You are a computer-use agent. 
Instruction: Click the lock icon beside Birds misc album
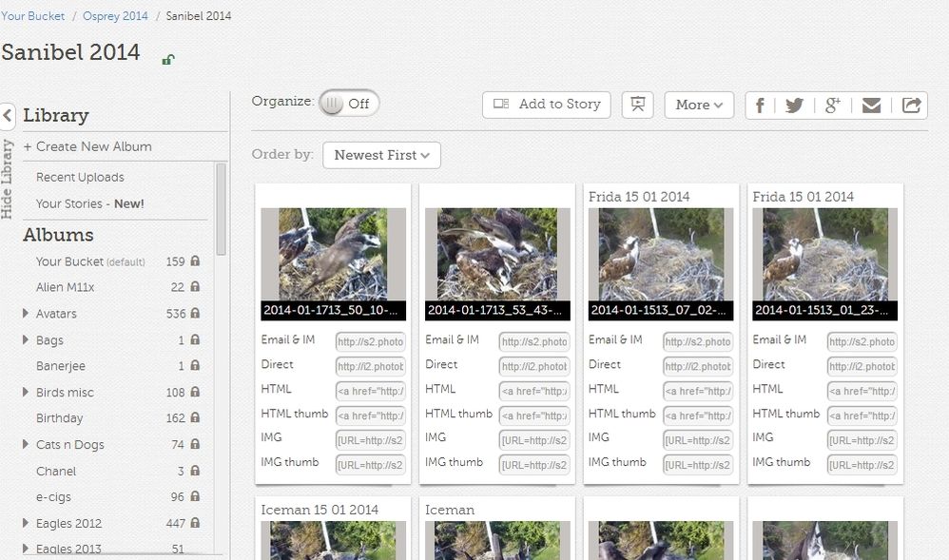click(195, 392)
